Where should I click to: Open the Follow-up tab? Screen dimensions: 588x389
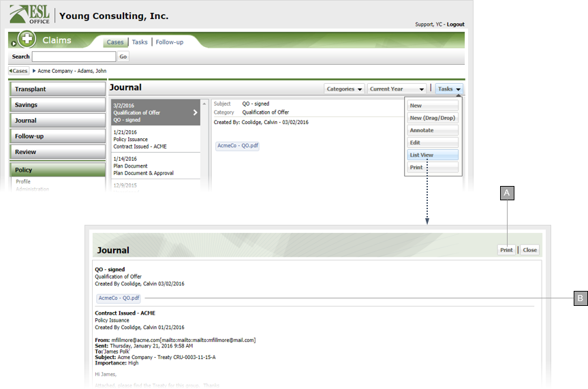tap(169, 42)
